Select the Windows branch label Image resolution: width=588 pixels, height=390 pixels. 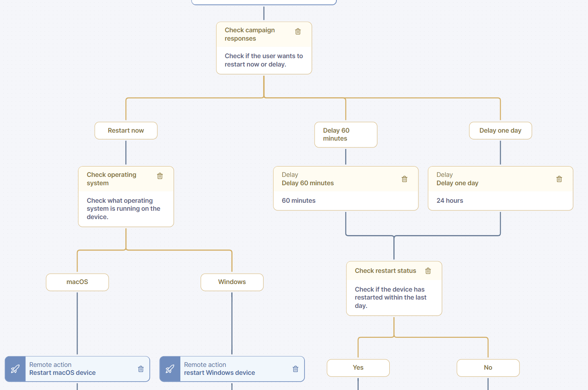pos(232,282)
